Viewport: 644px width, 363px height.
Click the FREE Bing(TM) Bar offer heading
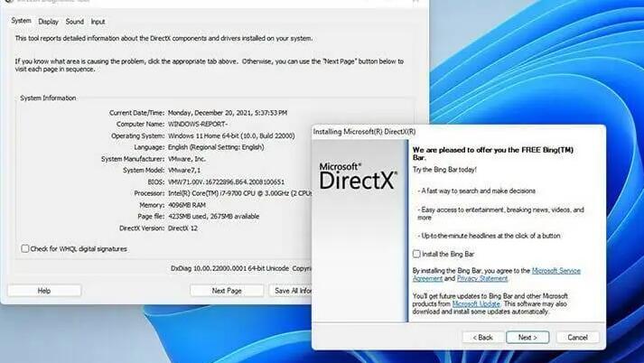[x=493, y=154]
